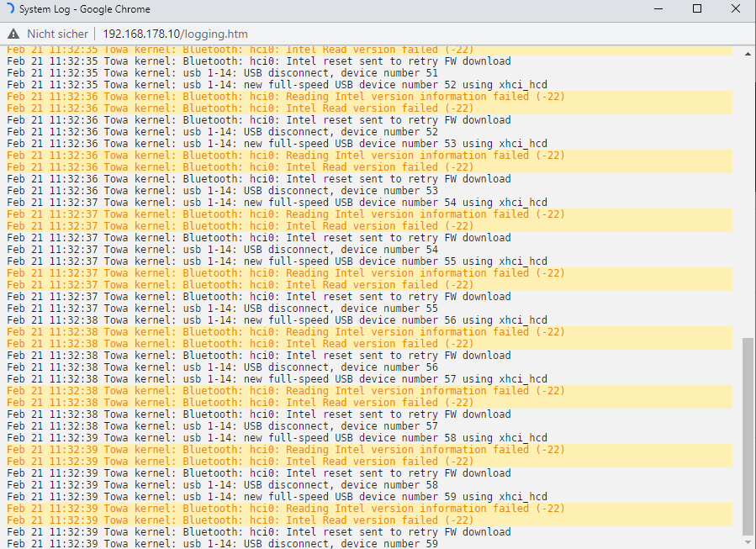Click the System Log - Google Chrome title text

[x=84, y=9]
